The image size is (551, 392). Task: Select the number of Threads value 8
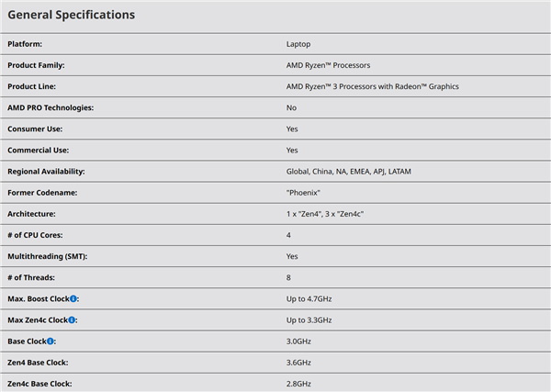[288, 277]
